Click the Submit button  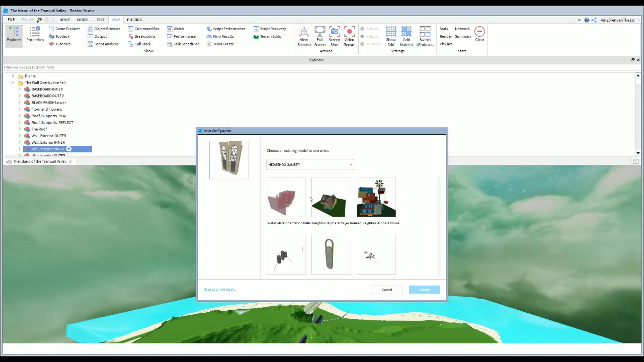[x=424, y=290]
